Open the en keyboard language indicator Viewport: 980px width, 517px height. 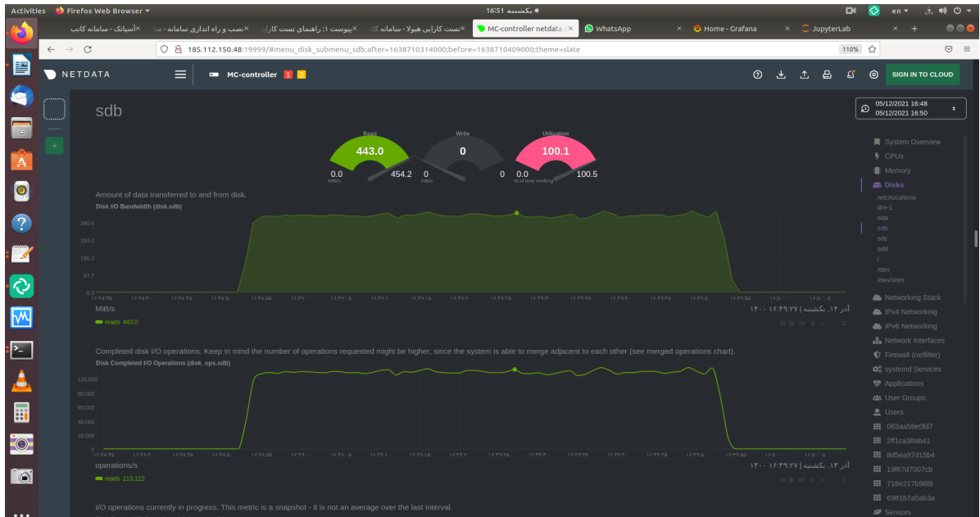pos(900,11)
